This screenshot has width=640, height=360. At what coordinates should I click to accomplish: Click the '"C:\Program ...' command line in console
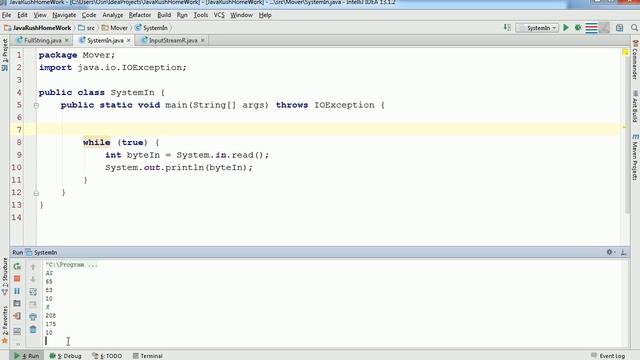pos(71,264)
